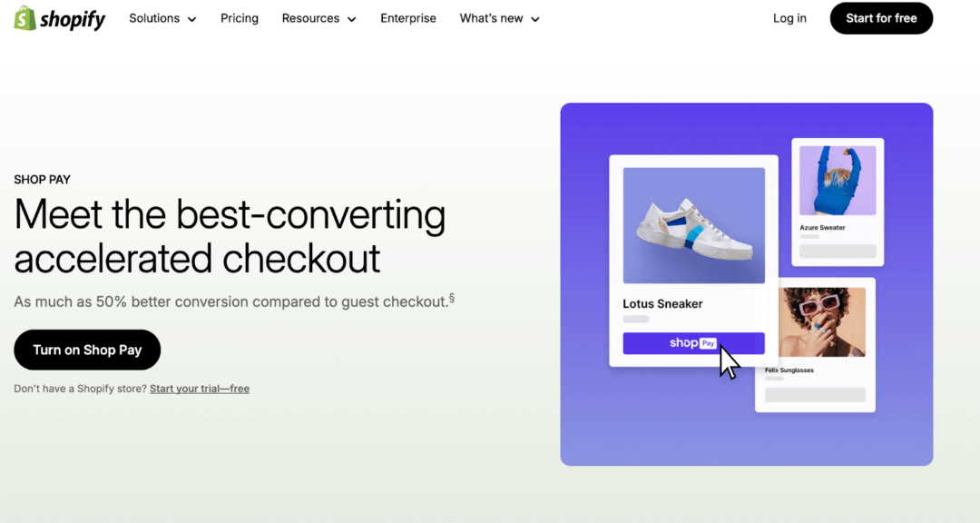Select Pricing in the navigation bar
Image resolution: width=980 pixels, height=523 pixels.
(x=239, y=17)
